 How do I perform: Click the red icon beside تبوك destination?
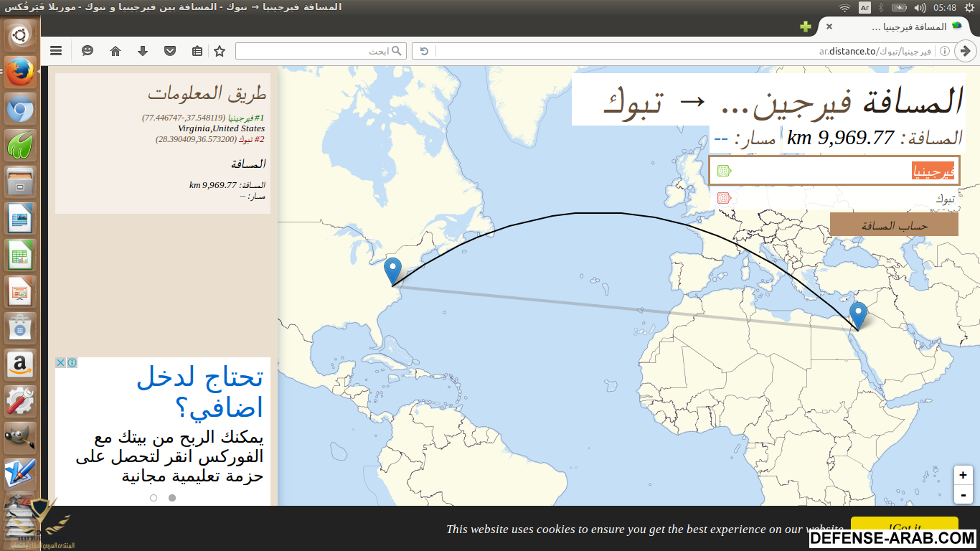pos(724,198)
